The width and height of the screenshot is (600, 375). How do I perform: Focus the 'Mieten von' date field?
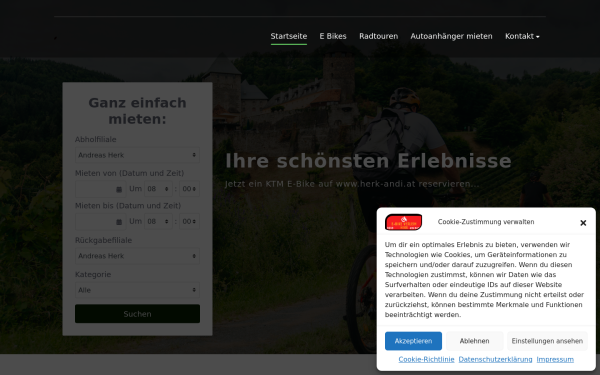(x=100, y=189)
